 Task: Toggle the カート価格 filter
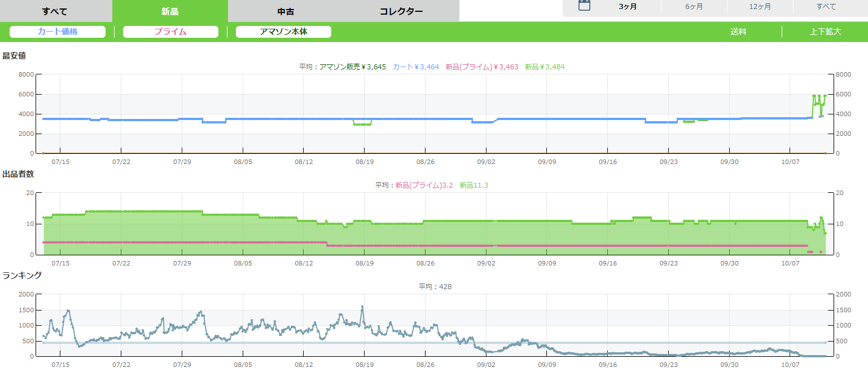[58, 32]
